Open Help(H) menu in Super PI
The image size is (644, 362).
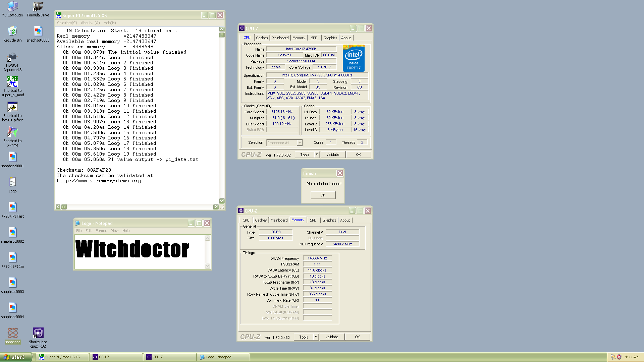[x=110, y=23]
